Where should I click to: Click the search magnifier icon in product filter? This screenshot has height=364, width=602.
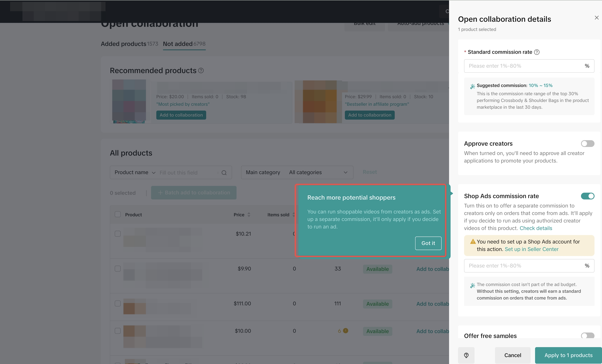[224, 173]
